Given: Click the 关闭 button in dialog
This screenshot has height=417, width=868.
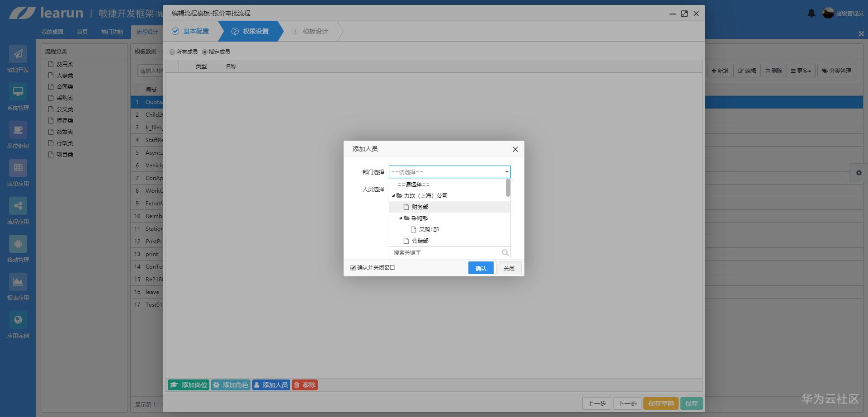Looking at the screenshot, I should click(x=509, y=268).
